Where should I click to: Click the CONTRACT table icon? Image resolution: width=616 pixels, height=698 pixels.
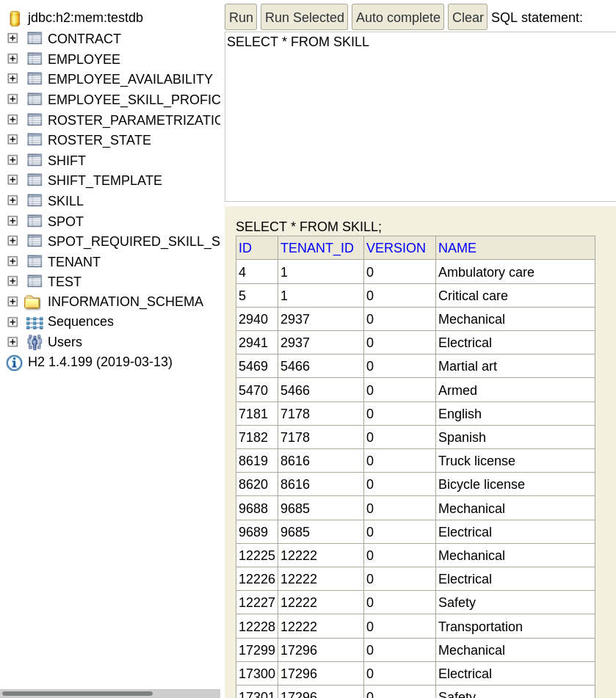[35, 38]
